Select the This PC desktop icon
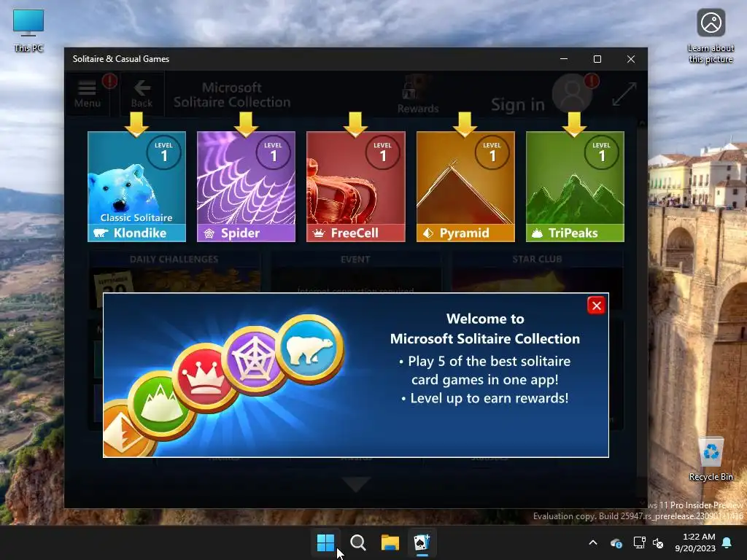The image size is (747, 560). coord(28,31)
